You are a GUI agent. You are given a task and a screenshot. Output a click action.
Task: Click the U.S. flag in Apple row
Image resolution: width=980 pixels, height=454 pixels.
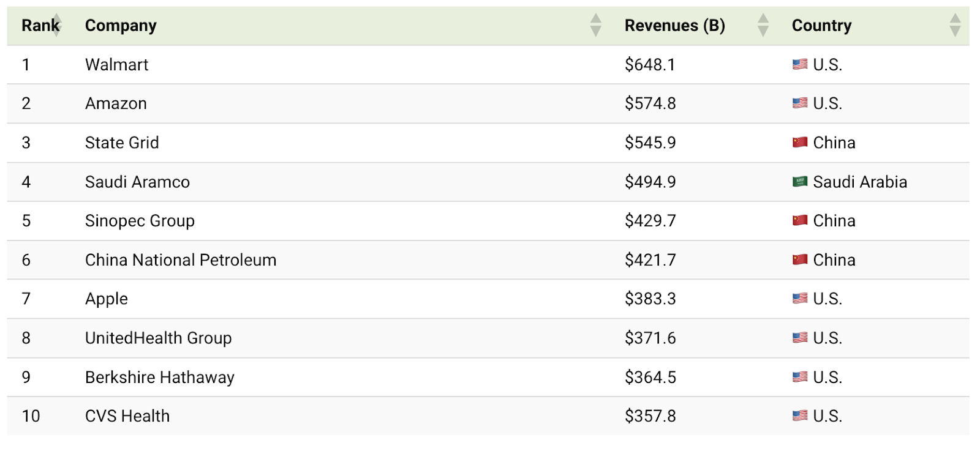coord(800,299)
